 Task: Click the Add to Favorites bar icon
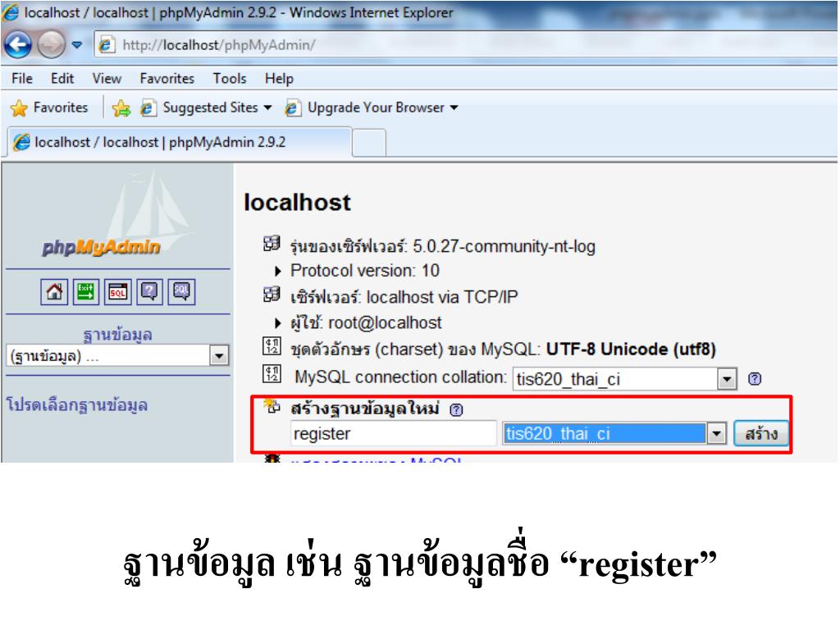[121, 108]
